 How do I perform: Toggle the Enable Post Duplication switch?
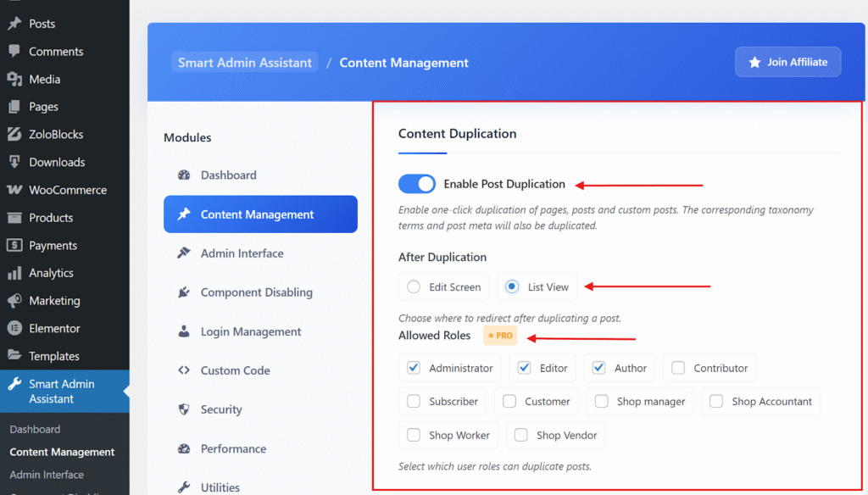[417, 184]
